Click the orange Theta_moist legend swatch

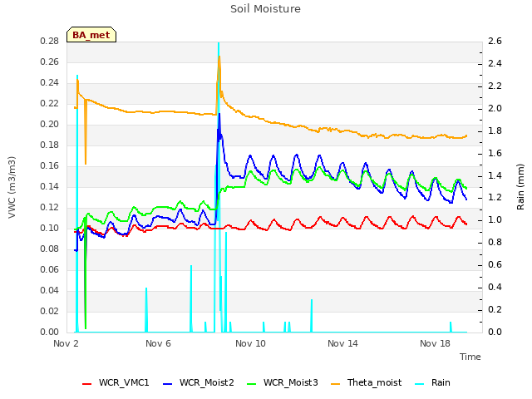pos(335,384)
